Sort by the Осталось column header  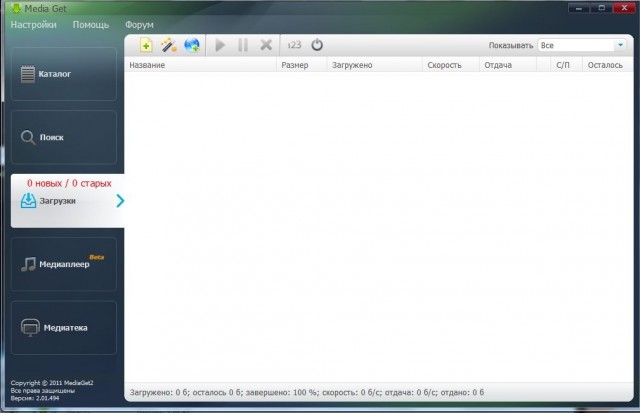click(608, 65)
